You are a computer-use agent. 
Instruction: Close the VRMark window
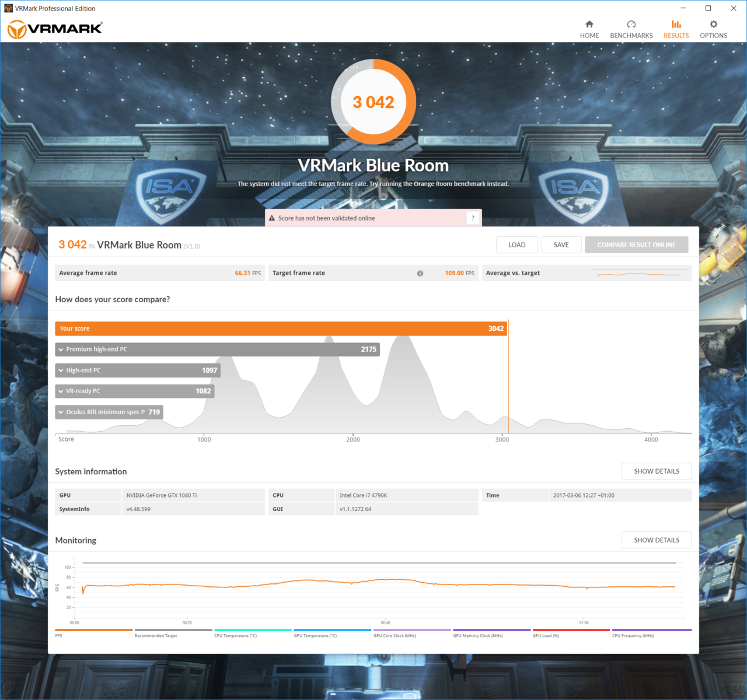734,8
